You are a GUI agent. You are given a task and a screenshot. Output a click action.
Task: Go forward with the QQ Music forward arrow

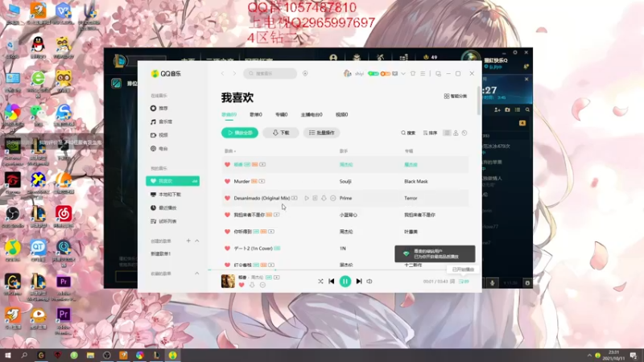click(234, 73)
